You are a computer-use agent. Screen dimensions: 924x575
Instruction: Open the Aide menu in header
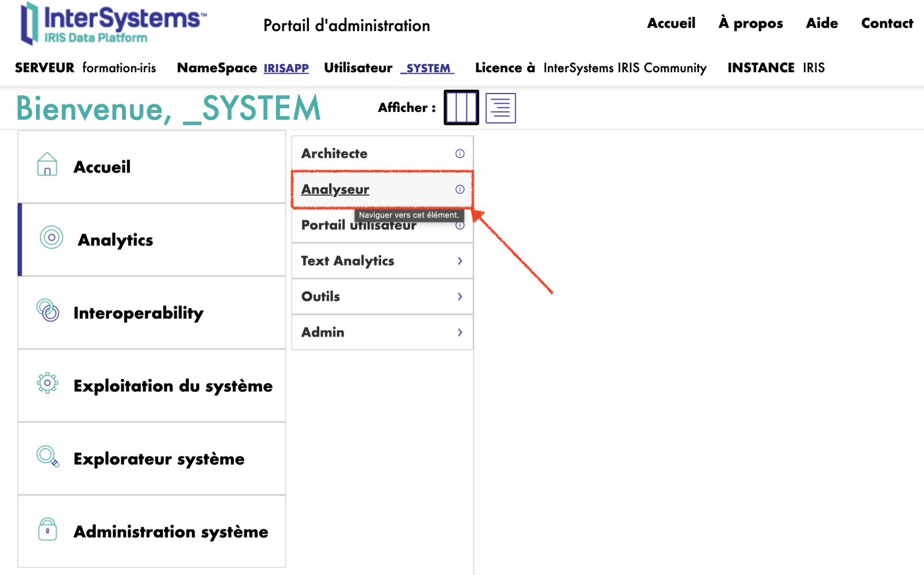[x=822, y=23]
